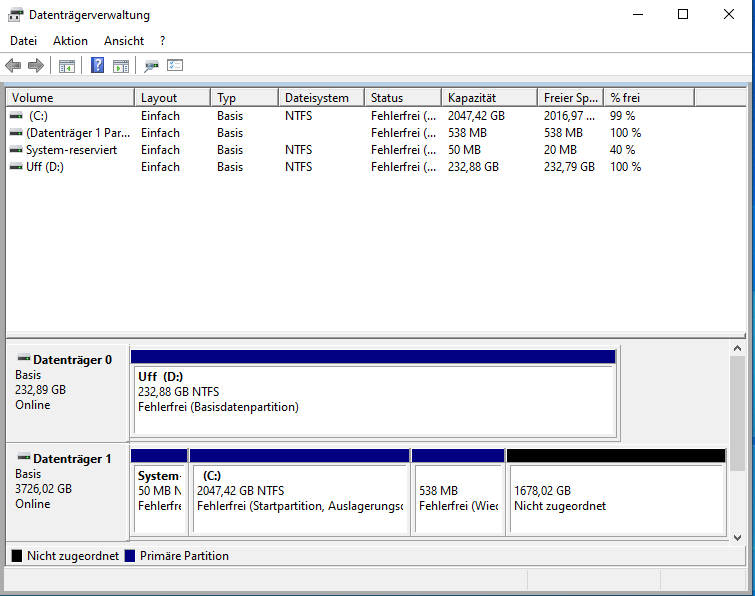
Task: Select the Datenträger 0 disk label panel
Action: [x=67, y=393]
